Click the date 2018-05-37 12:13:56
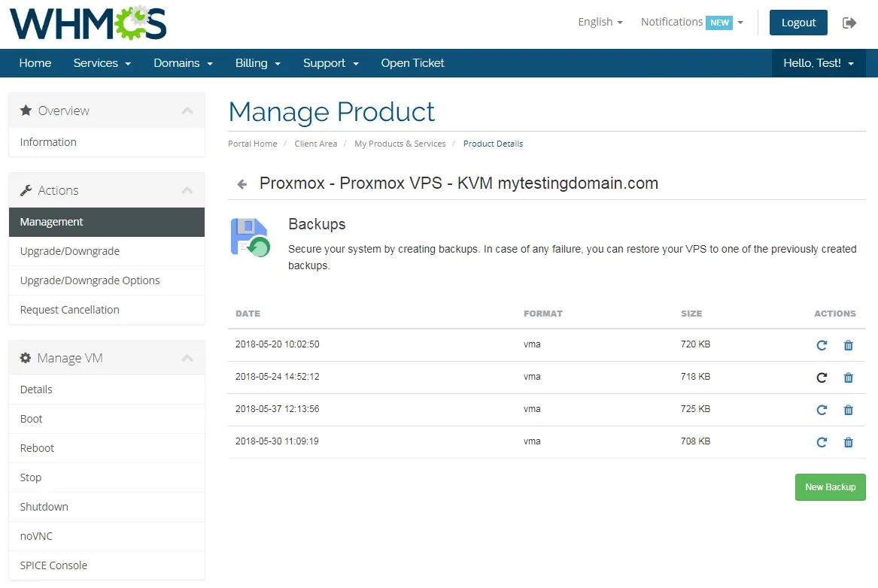The width and height of the screenshot is (878, 588). pyautogui.click(x=277, y=409)
